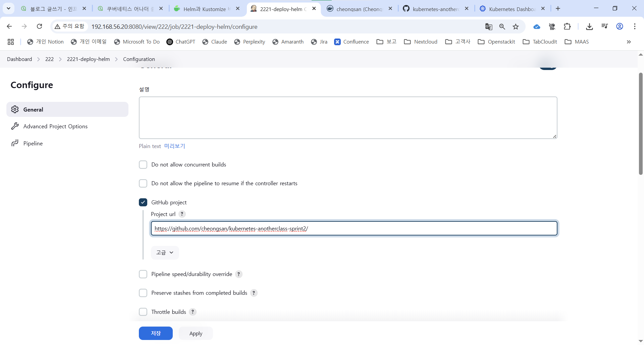Viewport: 644px width, 345px height.
Task: Open the browser profile icon
Action: [620, 26]
